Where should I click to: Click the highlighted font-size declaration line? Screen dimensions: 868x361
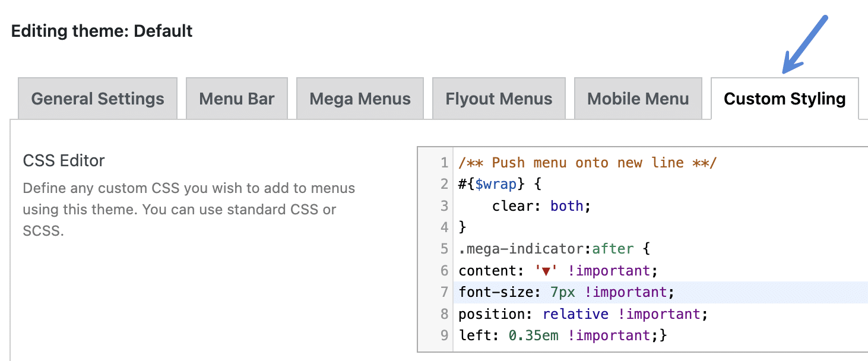pyautogui.click(x=564, y=292)
